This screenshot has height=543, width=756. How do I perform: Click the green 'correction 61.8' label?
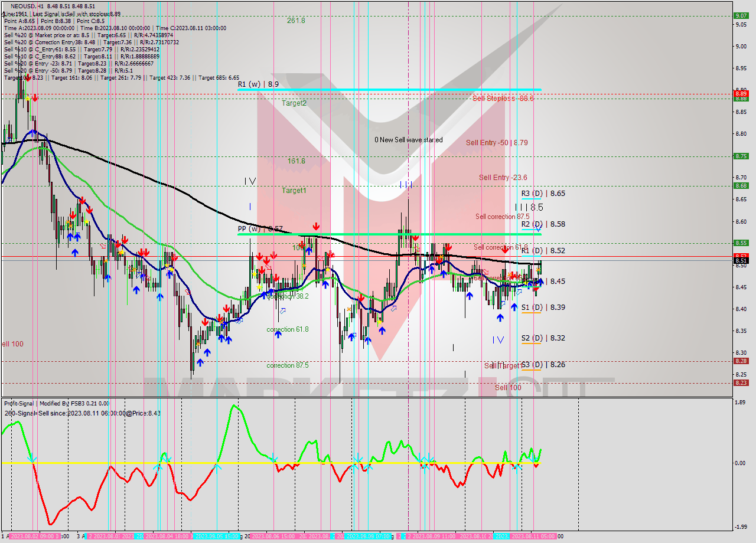coord(287,329)
